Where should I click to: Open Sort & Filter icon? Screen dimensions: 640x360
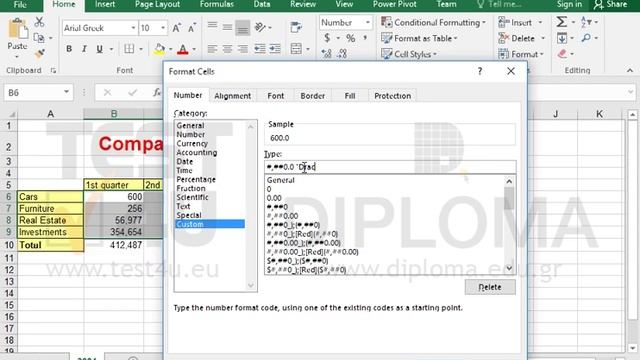coord(586,22)
